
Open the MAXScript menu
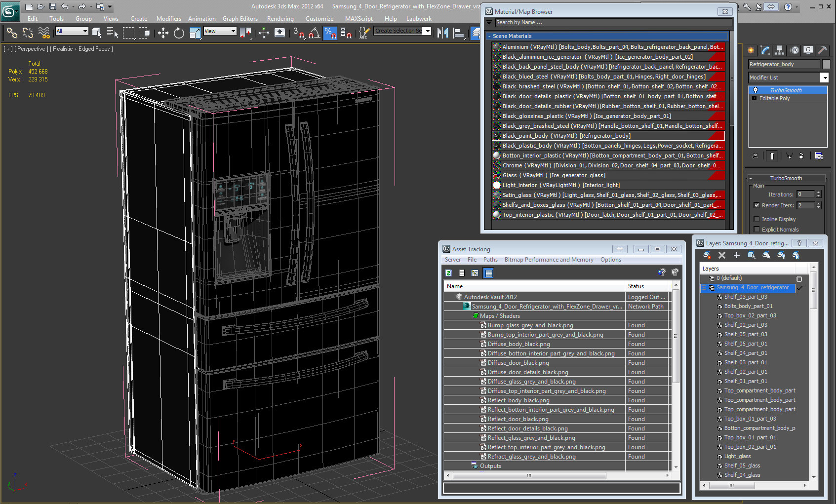pos(359,19)
